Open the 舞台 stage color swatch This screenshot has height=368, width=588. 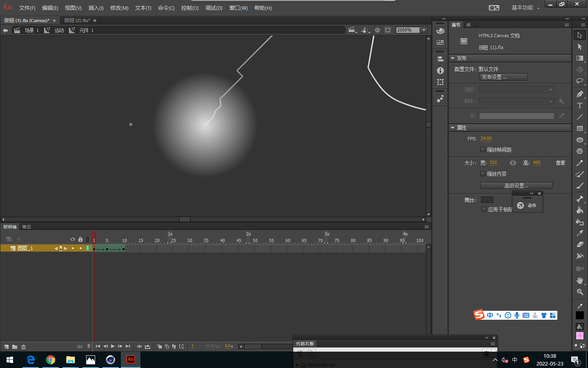click(x=487, y=200)
